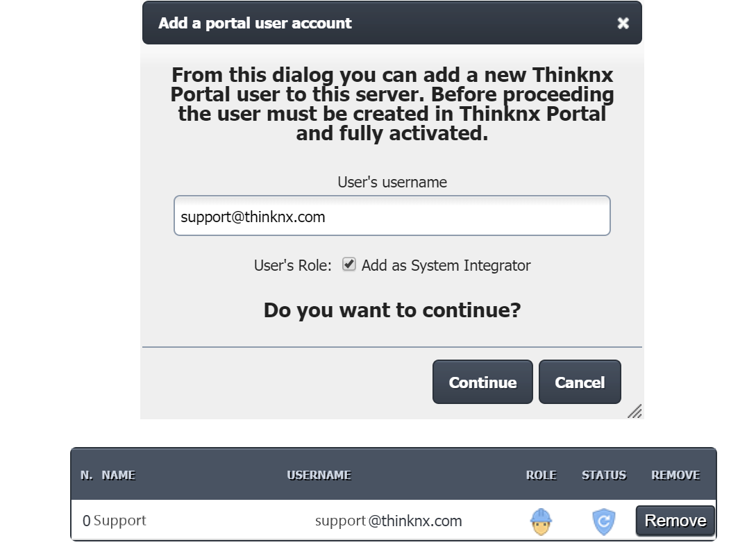Screen dimensions: 756x547
Task: Grab the dialog resize handle corner
Action: (x=635, y=410)
